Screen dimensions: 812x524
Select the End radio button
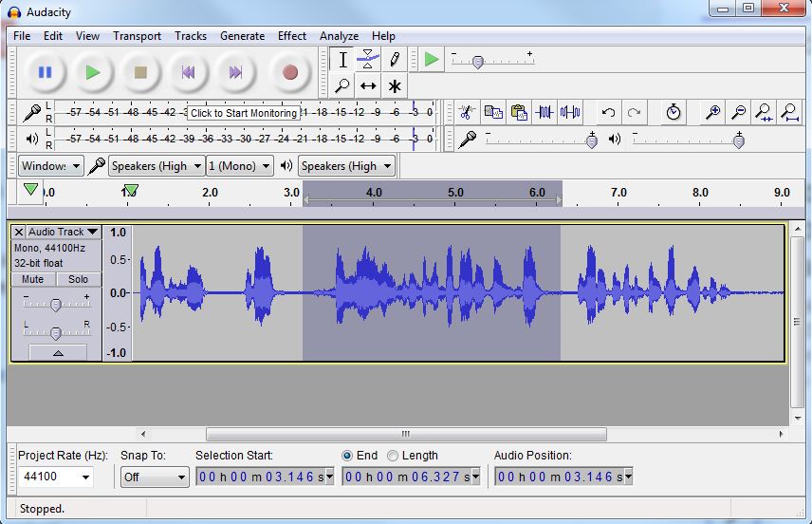[x=347, y=456]
